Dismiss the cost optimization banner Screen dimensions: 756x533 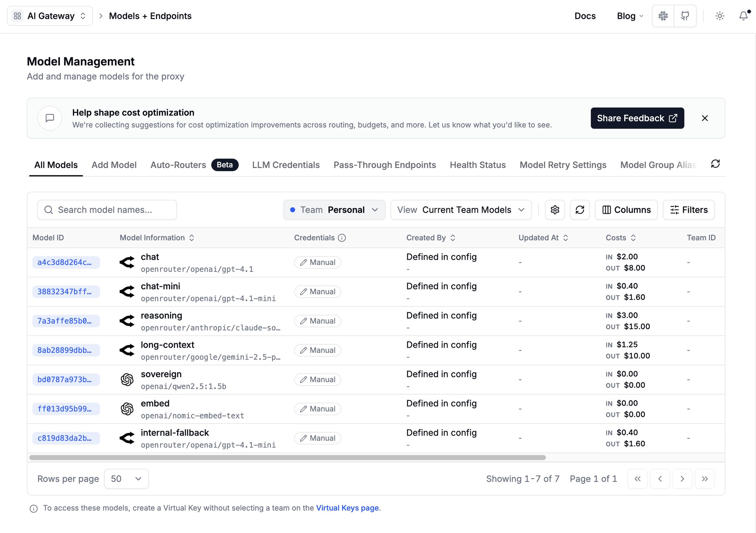coord(705,118)
